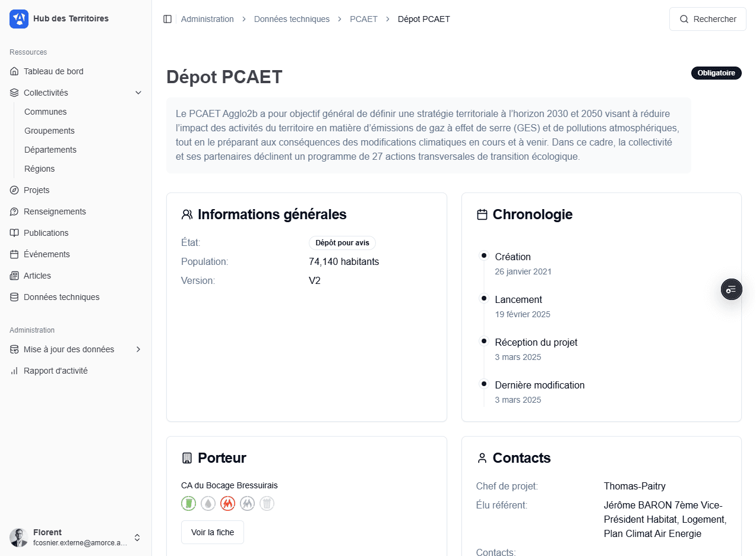Click the Voir la fiche button
The height and width of the screenshot is (556, 756).
[x=213, y=532]
